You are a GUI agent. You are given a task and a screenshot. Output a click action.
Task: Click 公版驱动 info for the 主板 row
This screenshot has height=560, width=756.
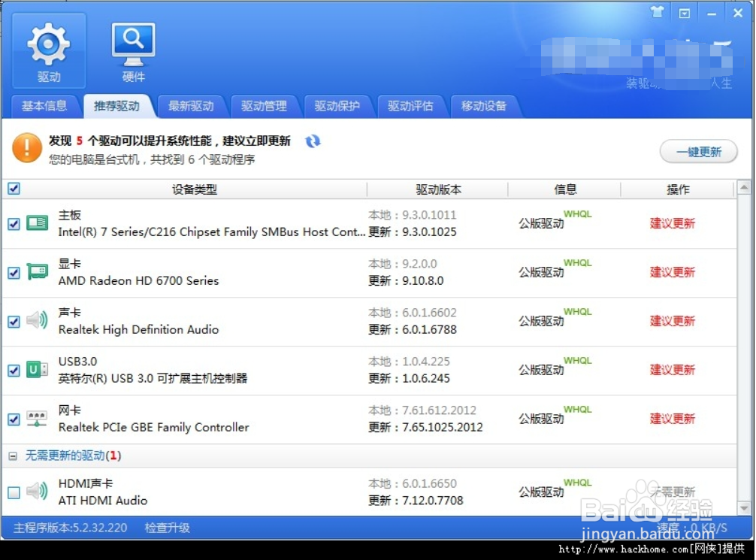pos(541,223)
